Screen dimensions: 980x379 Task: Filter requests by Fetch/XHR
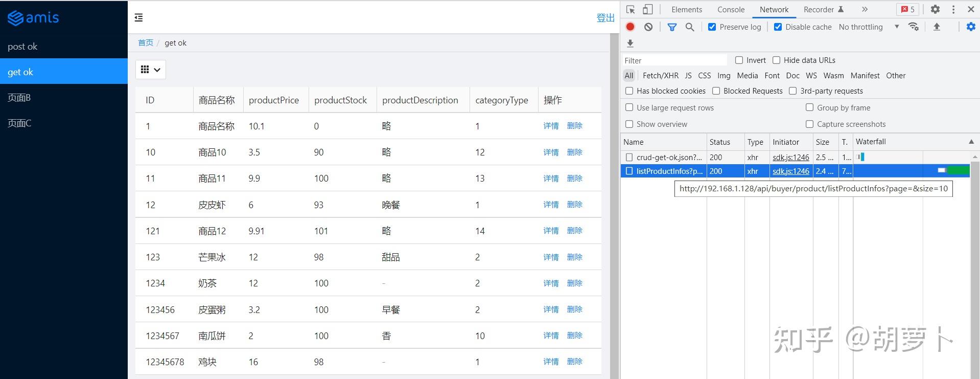coord(661,76)
